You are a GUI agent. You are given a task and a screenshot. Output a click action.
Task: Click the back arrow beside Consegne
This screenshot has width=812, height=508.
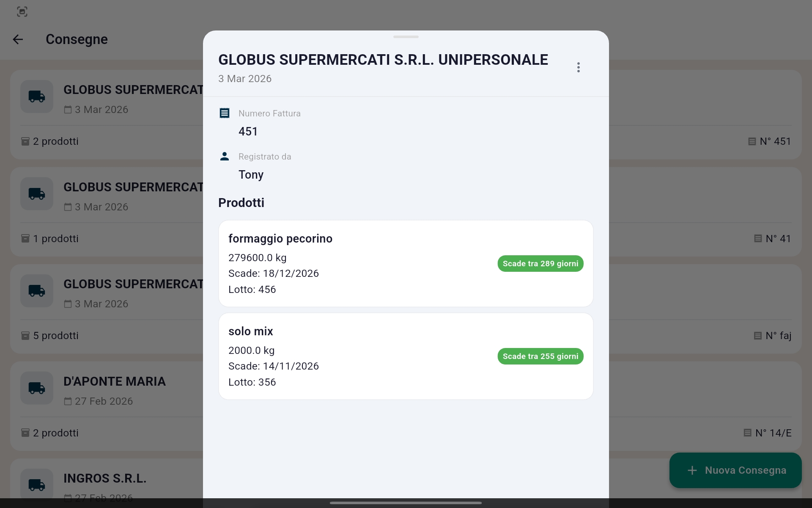pyautogui.click(x=18, y=39)
